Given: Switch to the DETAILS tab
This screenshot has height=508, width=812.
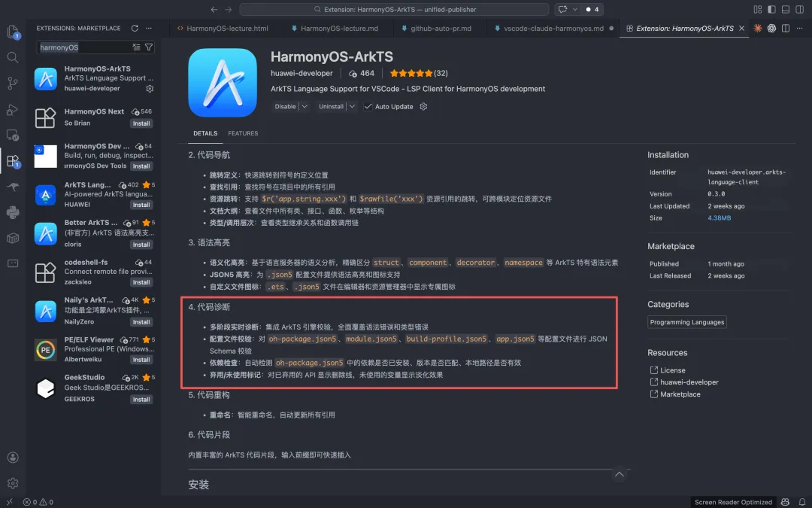Looking at the screenshot, I should click(205, 133).
